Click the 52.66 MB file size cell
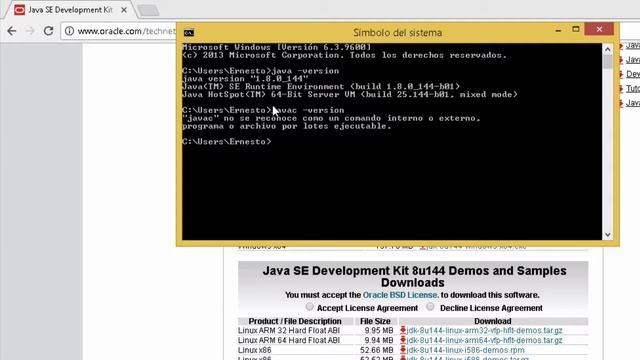The image size is (640, 360). click(x=377, y=350)
